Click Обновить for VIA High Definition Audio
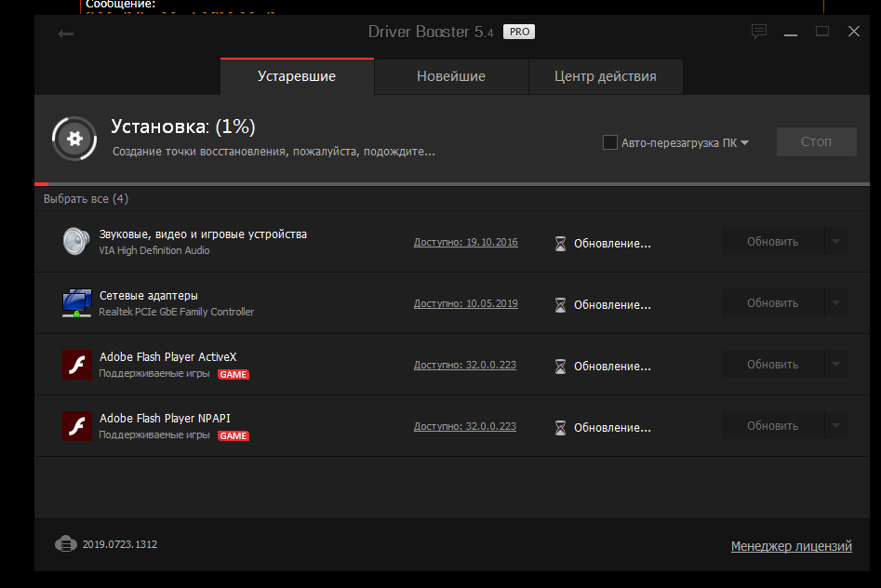This screenshot has height=588, width=881. [x=772, y=242]
